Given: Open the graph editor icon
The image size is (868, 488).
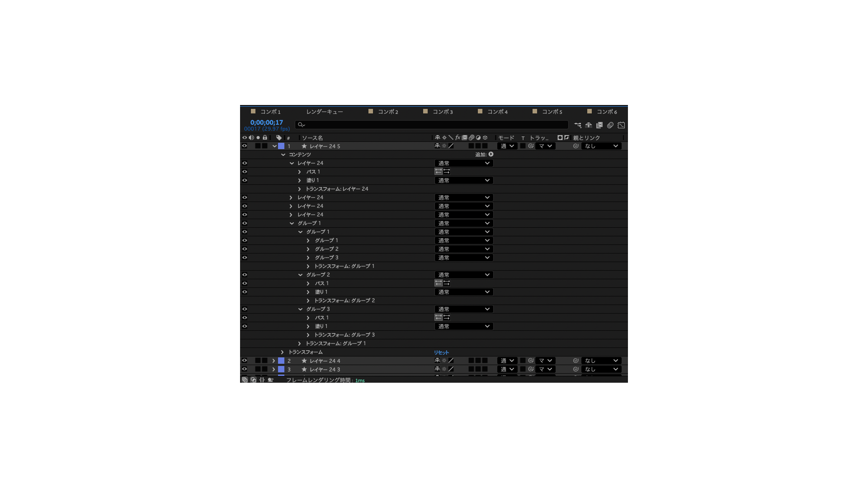Looking at the screenshot, I should click(x=621, y=125).
